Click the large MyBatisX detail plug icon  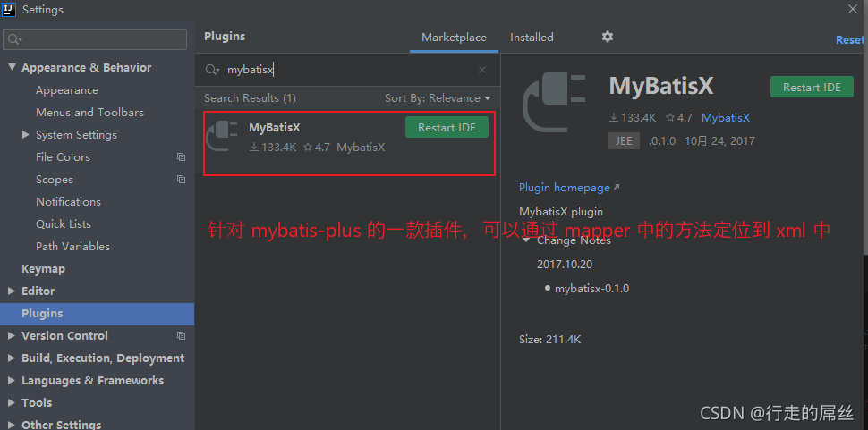554,104
